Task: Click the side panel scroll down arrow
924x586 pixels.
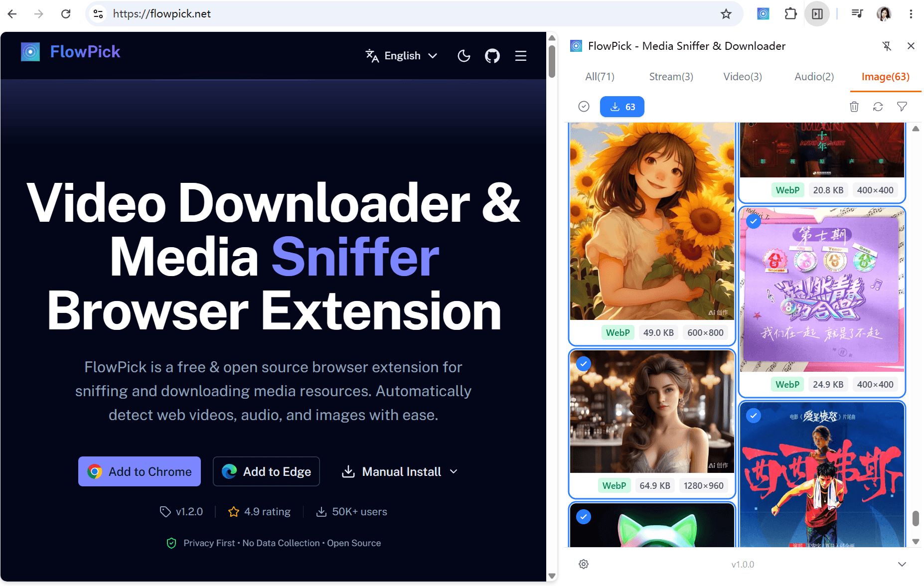Action: [x=916, y=541]
